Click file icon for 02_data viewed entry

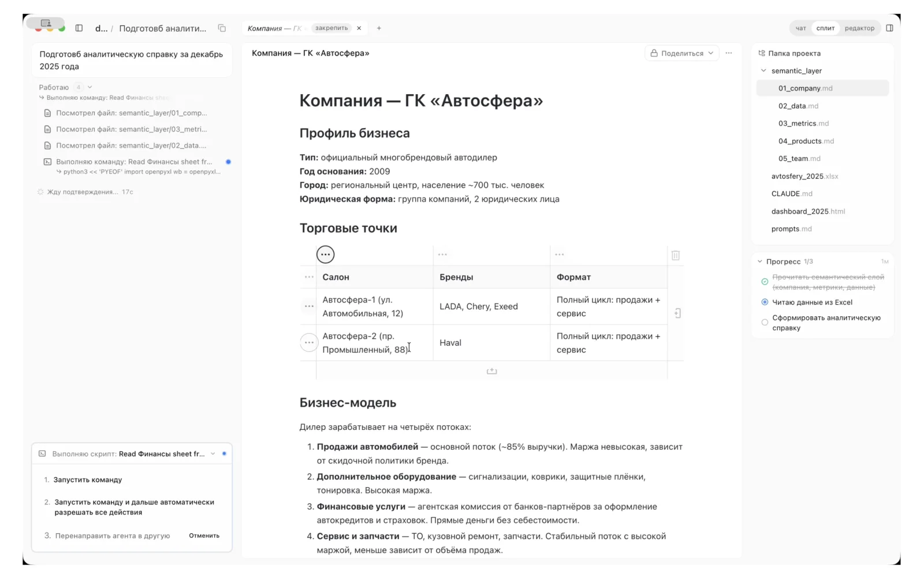(x=47, y=145)
